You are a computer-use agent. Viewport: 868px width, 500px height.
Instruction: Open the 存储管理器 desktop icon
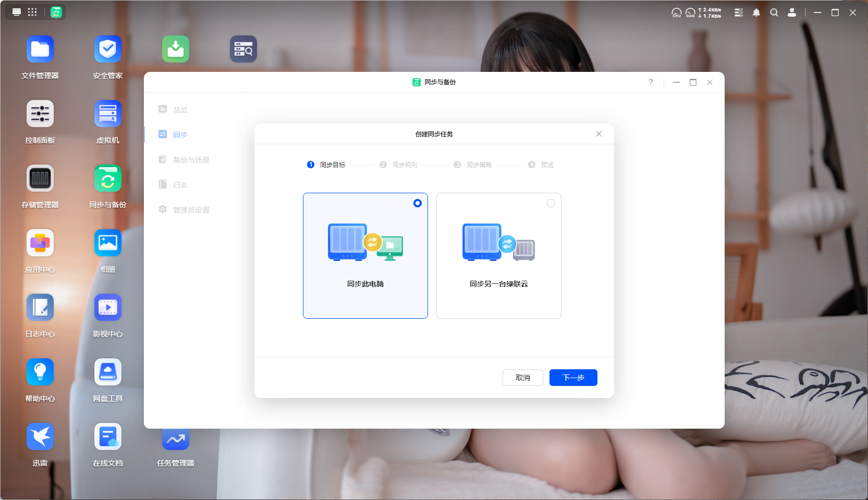click(x=40, y=179)
